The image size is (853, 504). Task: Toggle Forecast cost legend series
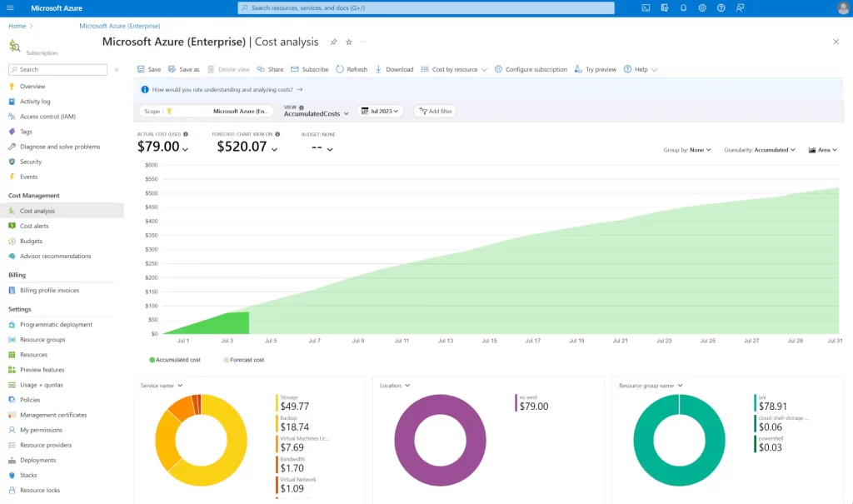click(x=244, y=360)
